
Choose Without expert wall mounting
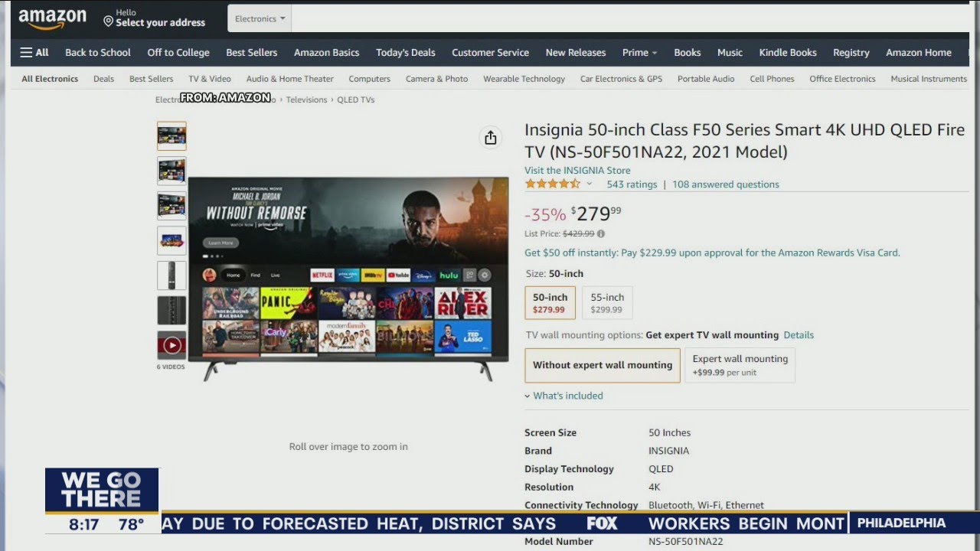click(603, 365)
